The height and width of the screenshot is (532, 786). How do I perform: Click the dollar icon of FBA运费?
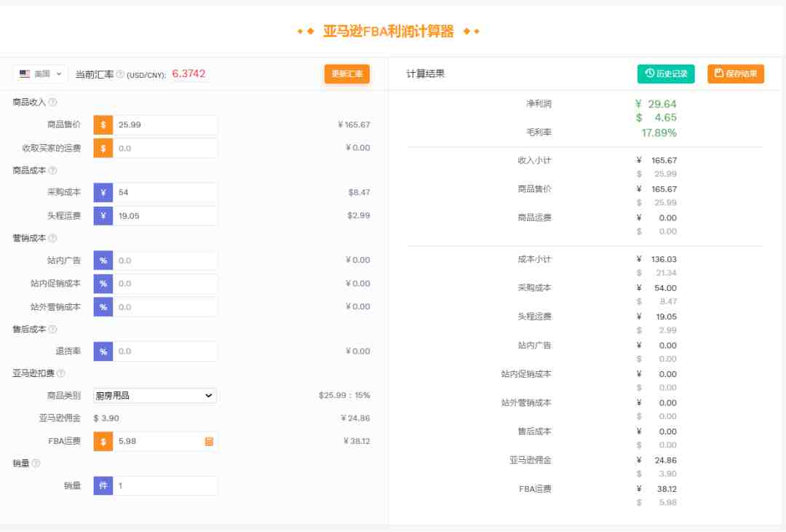coord(103,441)
